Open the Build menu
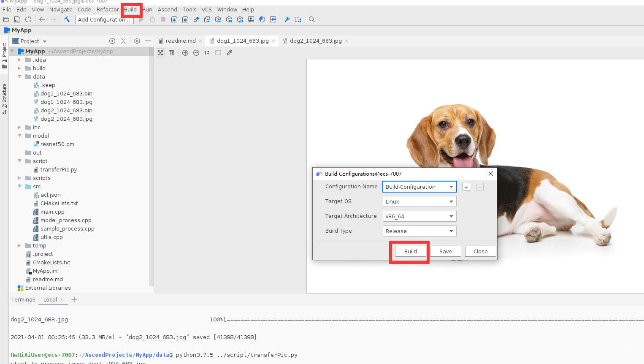Screen dimensions: 644x364 [x=130, y=9]
